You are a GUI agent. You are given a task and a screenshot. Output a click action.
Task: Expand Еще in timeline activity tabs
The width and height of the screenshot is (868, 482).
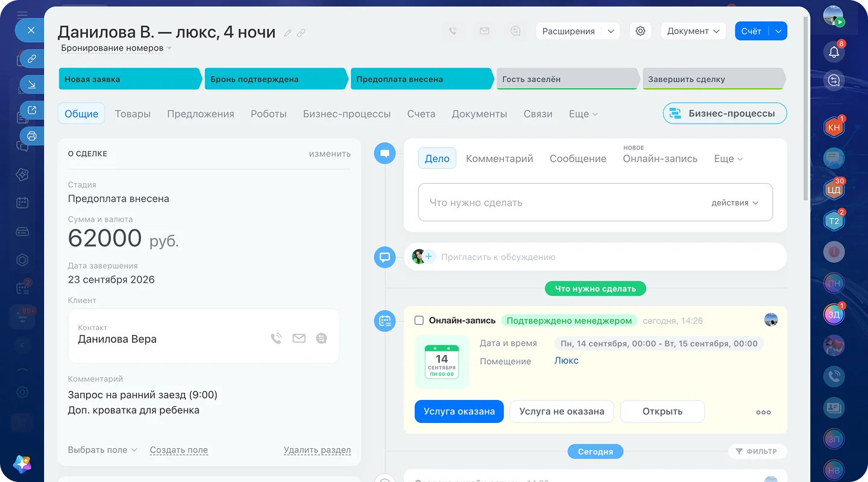tap(728, 158)
